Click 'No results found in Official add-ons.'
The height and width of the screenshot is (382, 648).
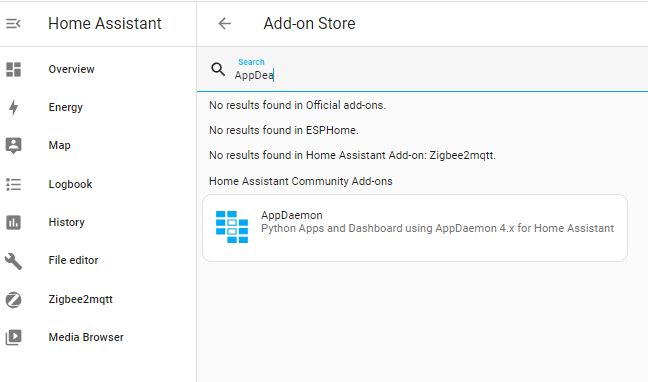(298, 105)
